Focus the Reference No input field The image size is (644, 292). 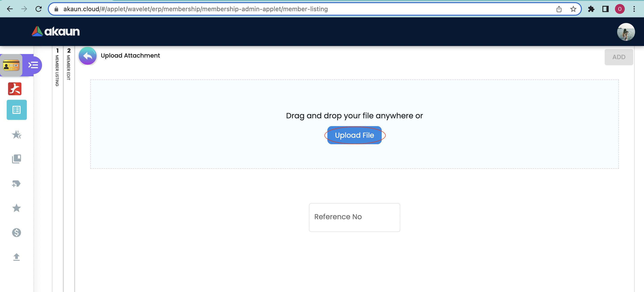point(354,217)
